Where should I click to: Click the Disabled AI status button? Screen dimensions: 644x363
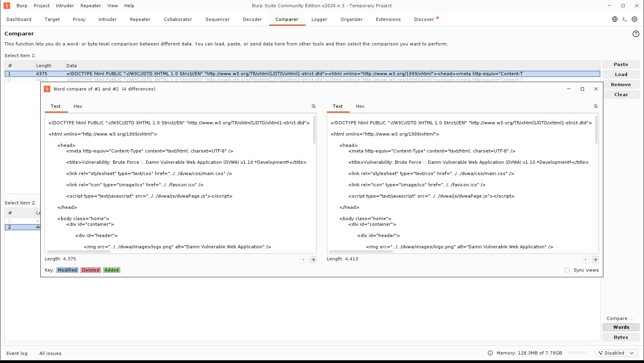click(x=611, y=353)
